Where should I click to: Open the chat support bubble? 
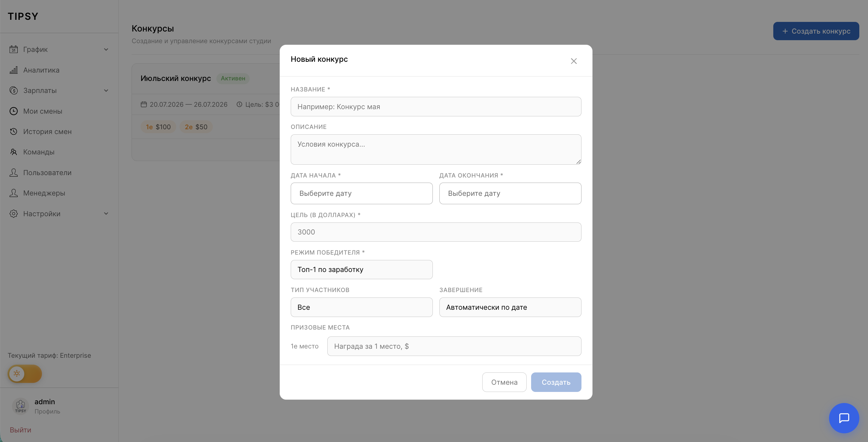pos(844,418)
